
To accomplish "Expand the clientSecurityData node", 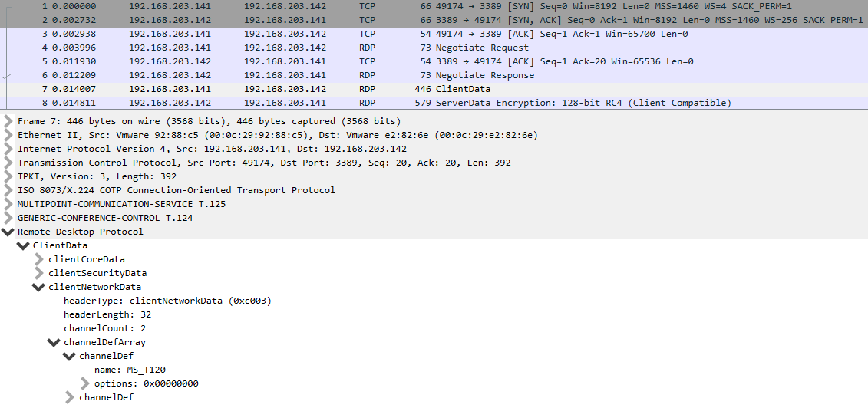I will coord(38,273).
